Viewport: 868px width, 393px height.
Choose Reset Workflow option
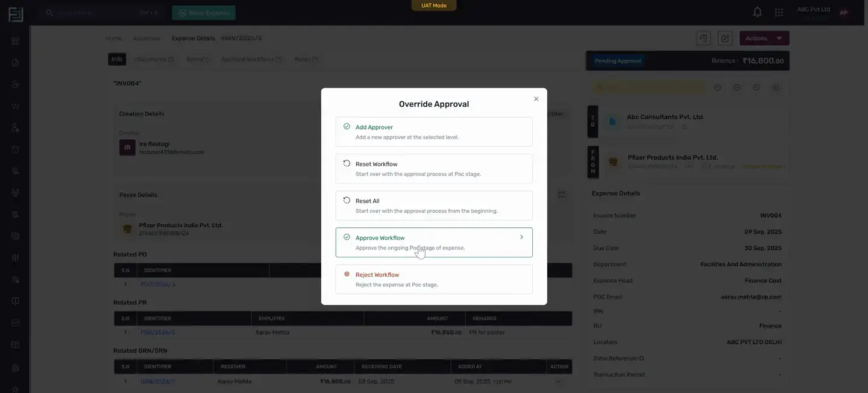pos(434,169)
